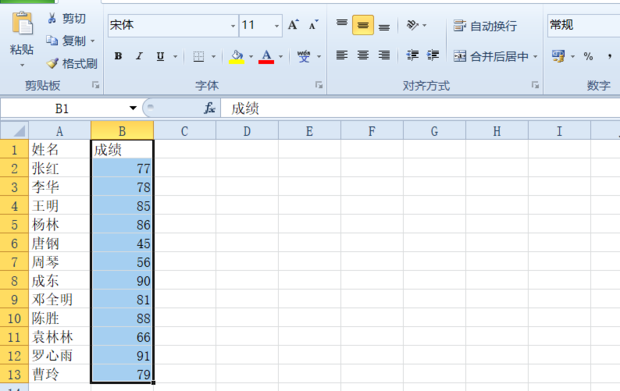Open the font size dropdown (11)
Viewport: 620px width, 391px height.
[x=277, y=26]
